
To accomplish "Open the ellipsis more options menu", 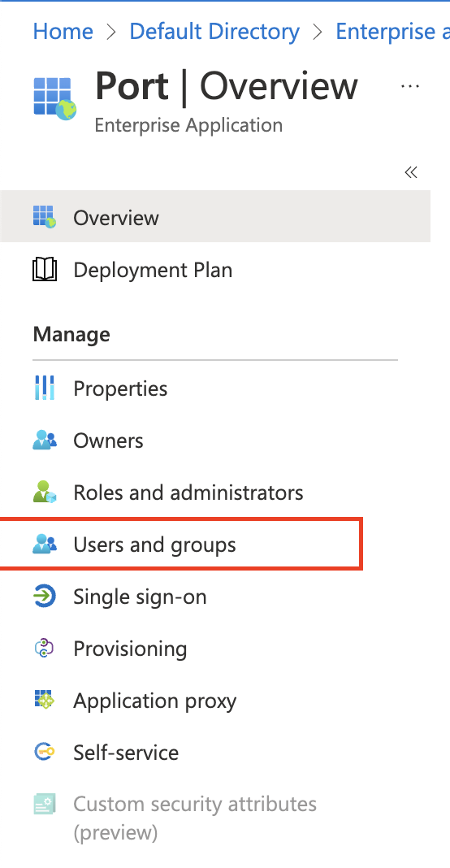I will (x=410, y=86).
